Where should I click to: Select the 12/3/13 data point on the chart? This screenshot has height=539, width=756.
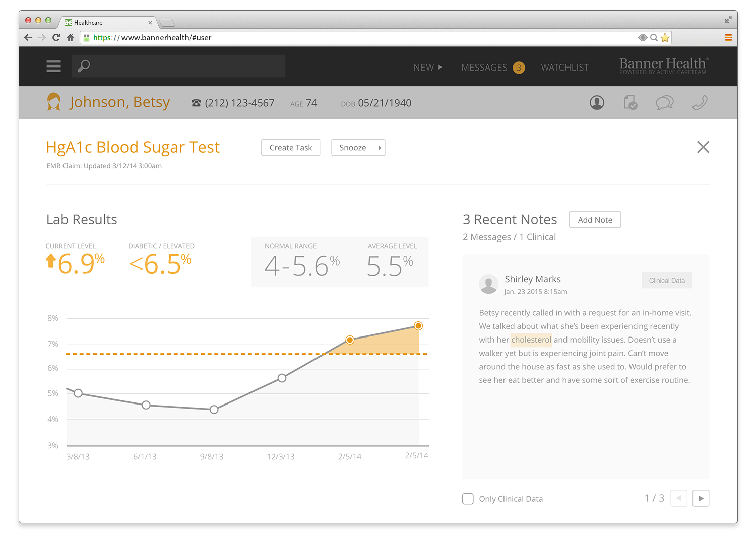click(x=282, y=378)
